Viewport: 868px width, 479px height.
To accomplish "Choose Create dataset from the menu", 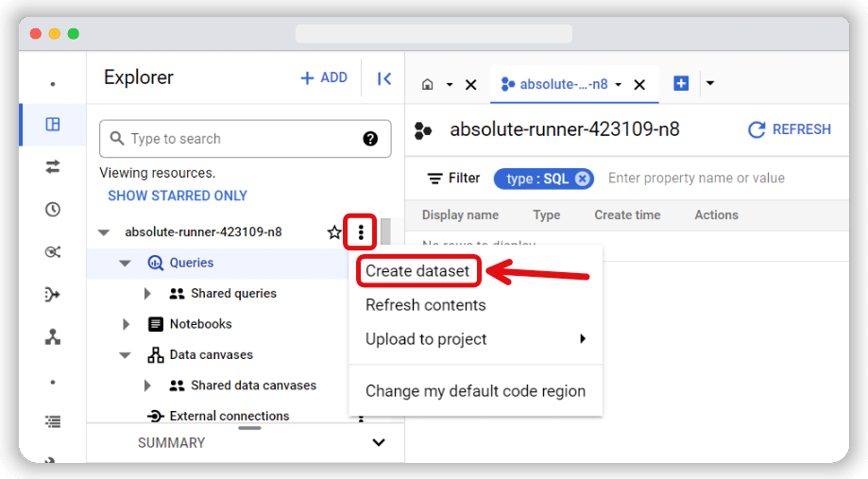I will pyautogui.click(x=417, y=271).
